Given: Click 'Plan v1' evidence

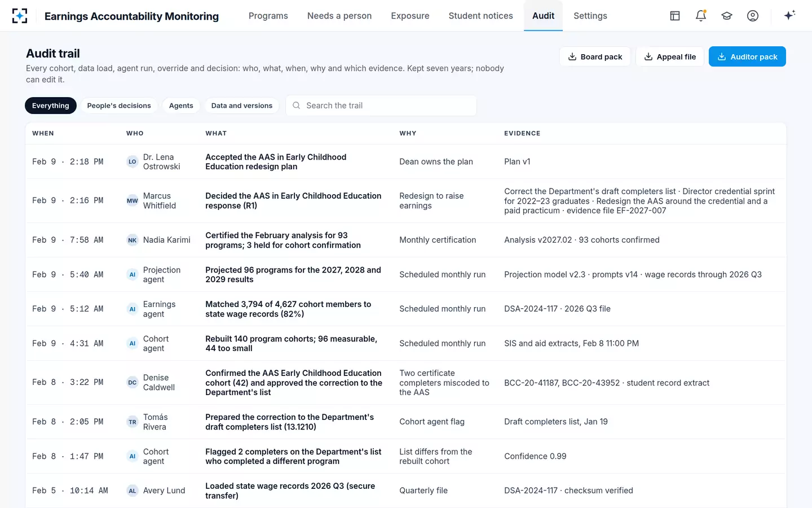Looking at the screenshot, I should pyautogui.click(x=517, y=161).
